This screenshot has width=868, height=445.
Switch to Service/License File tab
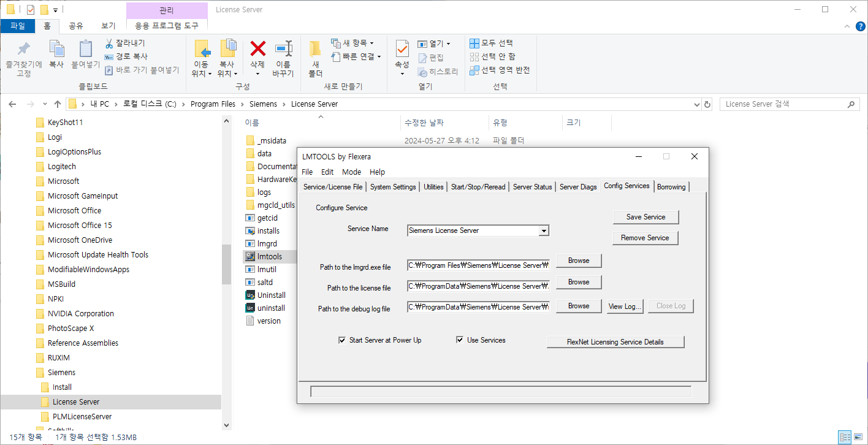(x=333, y=187)
